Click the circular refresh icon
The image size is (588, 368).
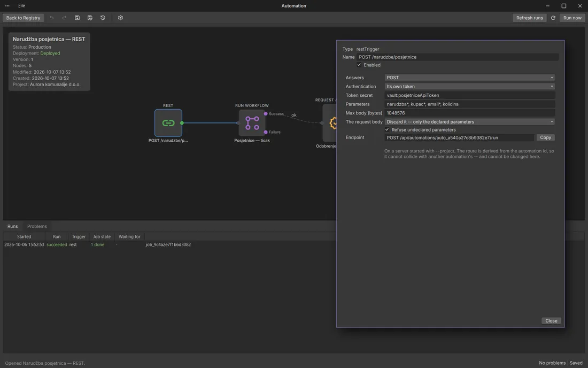[x=553, y=18]
